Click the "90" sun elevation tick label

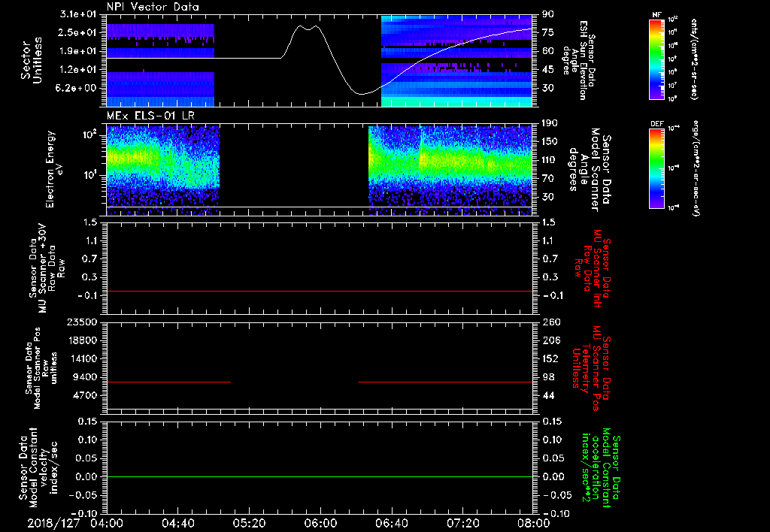(548, 14)
